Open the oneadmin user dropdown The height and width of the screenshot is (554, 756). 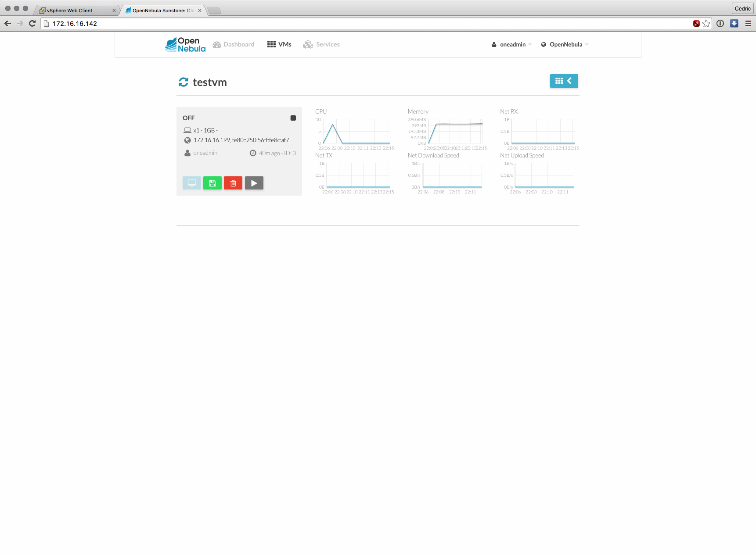click(x=511, y=45)
